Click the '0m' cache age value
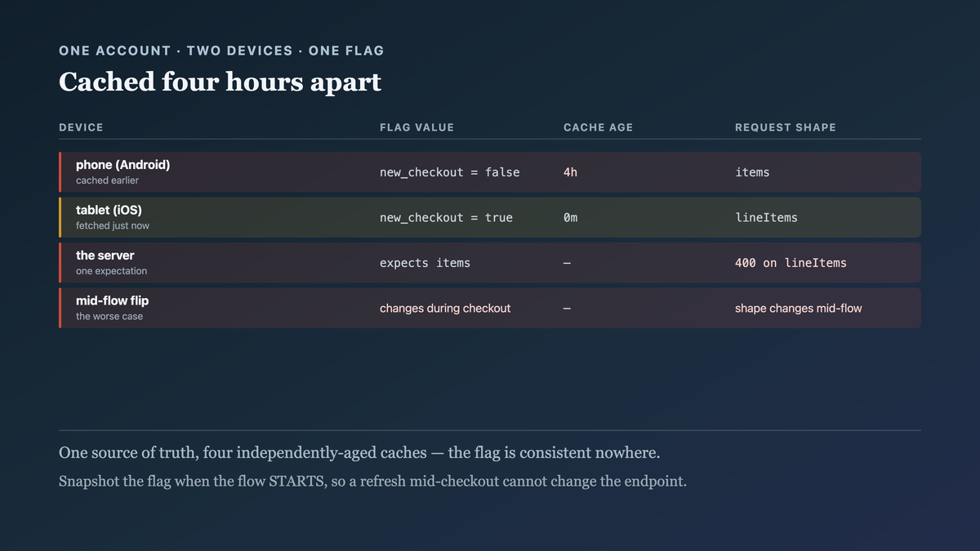 [x=570, y=218]
